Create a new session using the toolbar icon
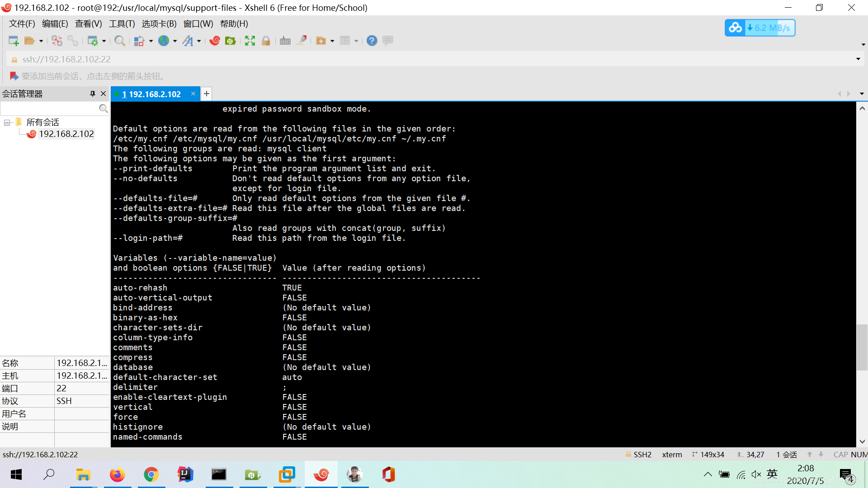Screen dimensions: 868x488 (x=14, y=41)
